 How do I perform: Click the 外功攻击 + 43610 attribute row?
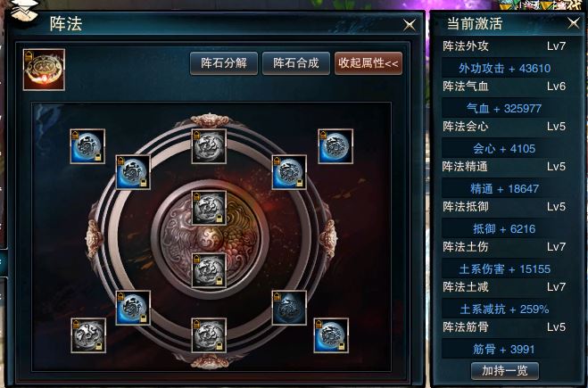[x=505, y=68]
